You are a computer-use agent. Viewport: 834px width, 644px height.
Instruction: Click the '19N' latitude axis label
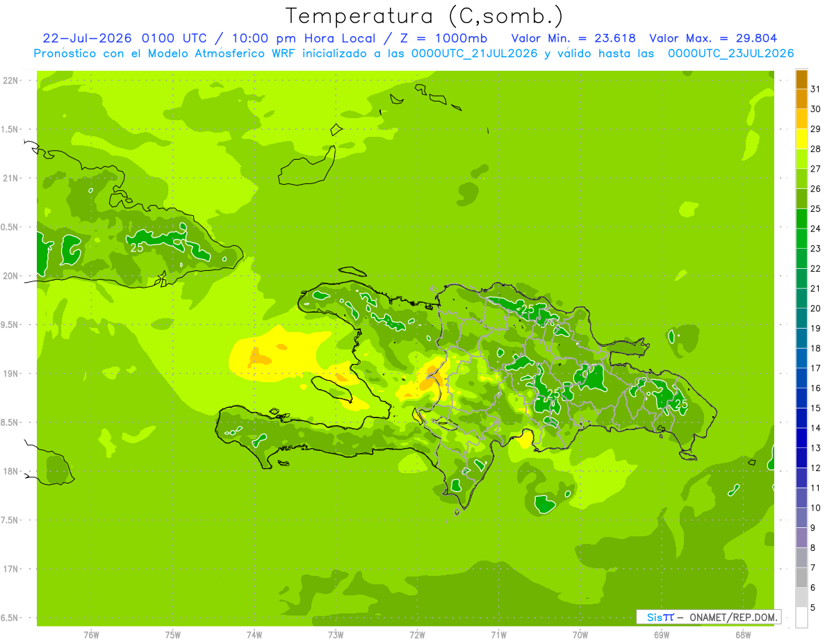(x=11, y=374)
